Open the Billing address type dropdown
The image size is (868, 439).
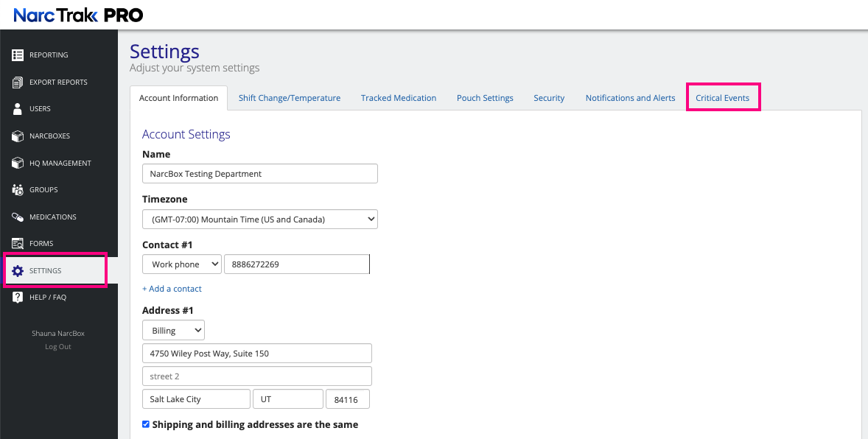coord(173,331)
